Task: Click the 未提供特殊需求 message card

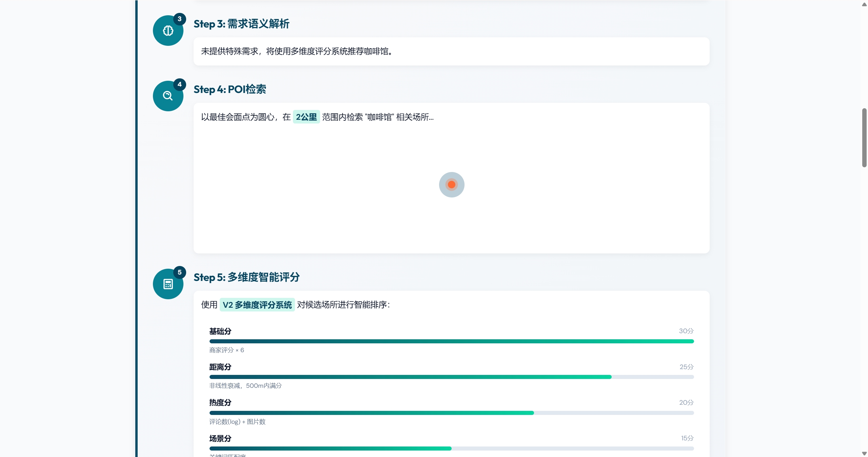Action: pos(451,52)
